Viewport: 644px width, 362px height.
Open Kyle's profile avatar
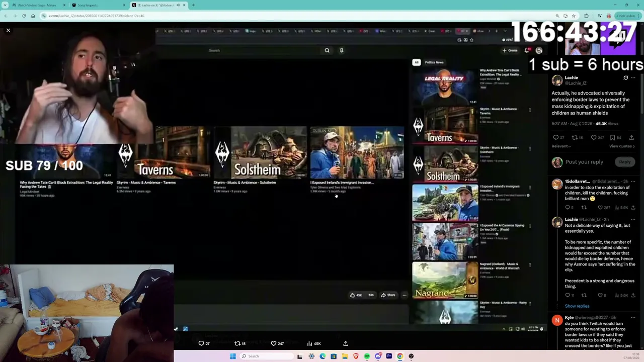[557, 320]
